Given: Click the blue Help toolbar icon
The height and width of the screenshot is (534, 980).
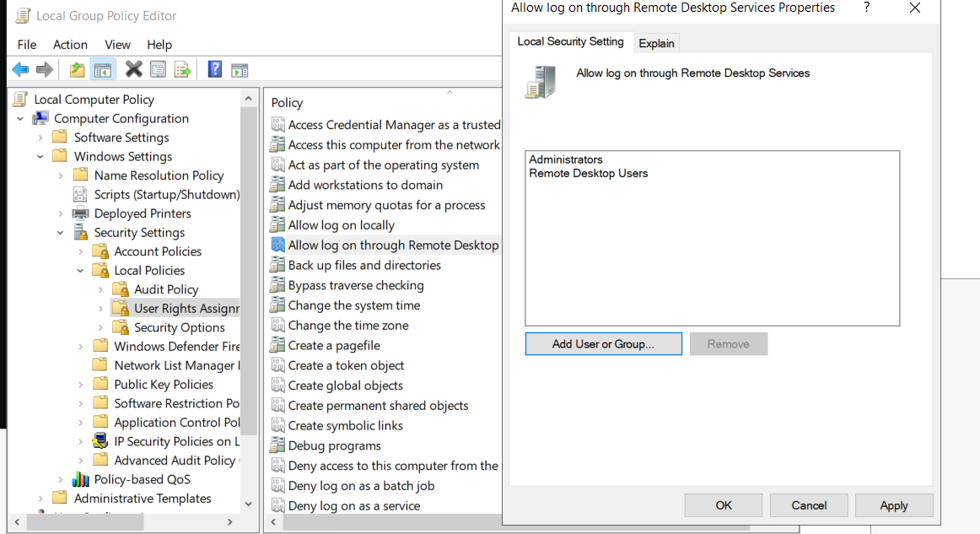Looking at the screenshot, I should (214, 69).
